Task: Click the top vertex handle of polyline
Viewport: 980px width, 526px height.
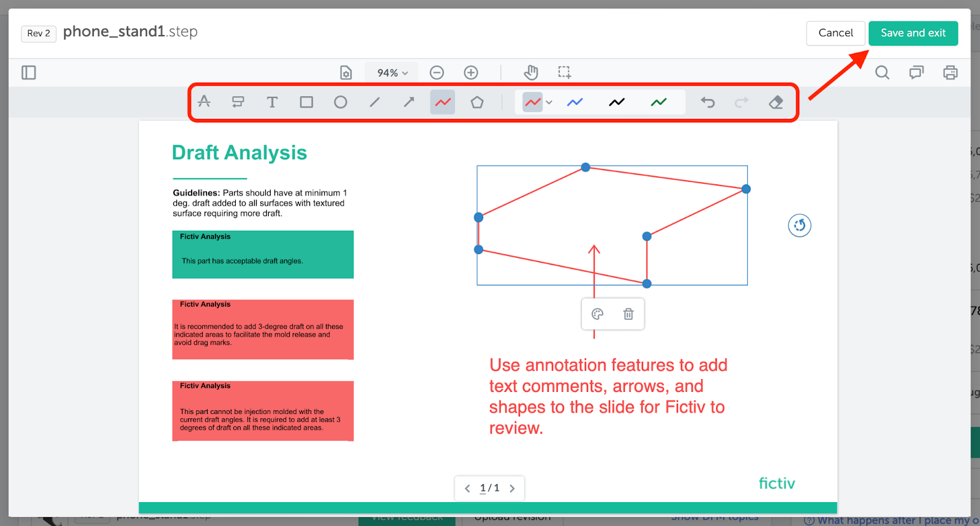Action: coord(586,167)
